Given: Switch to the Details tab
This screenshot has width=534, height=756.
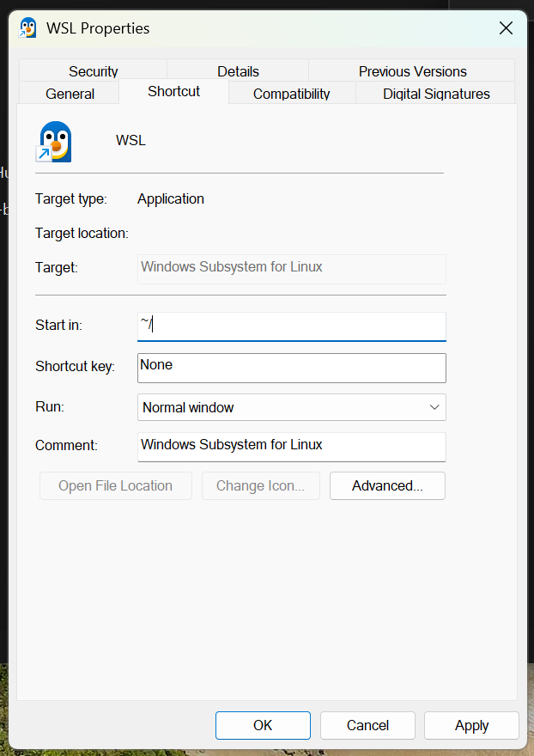Looking at the screenshot, I should 238,71.
